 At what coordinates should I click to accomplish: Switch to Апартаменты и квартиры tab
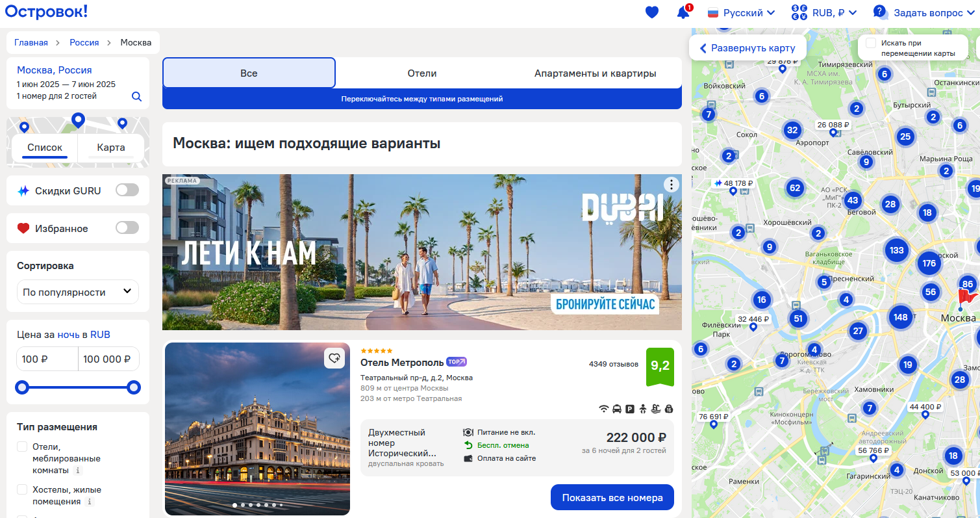(x=595, y=73)
